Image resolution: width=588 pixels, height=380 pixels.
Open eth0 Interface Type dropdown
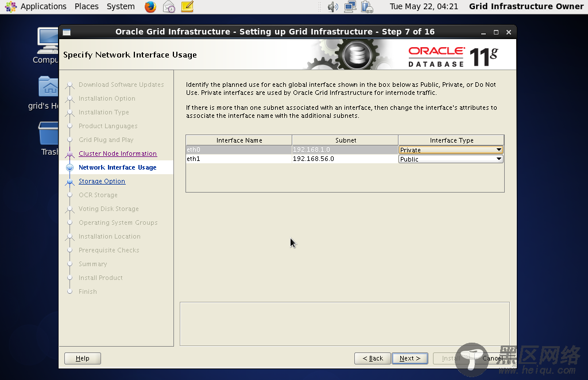[x=451, y=150]
